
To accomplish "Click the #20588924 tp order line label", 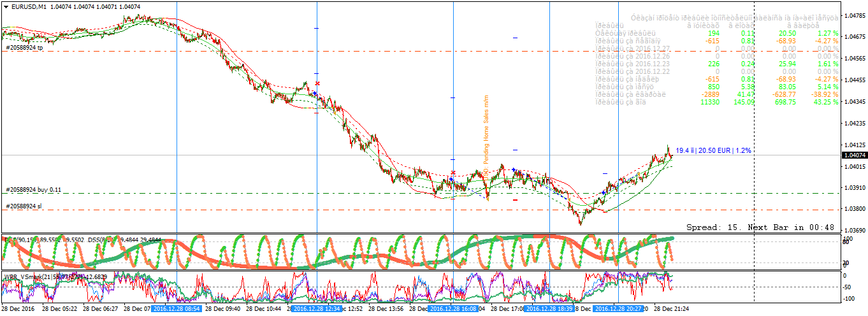I will click(24, 48).
